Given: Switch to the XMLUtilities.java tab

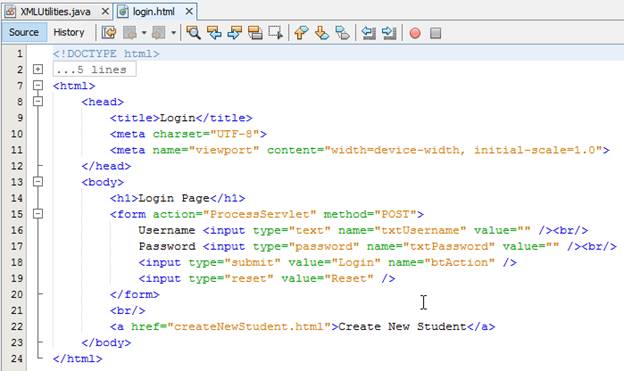Looking at the screenshot, I should (x=56, y=12).
